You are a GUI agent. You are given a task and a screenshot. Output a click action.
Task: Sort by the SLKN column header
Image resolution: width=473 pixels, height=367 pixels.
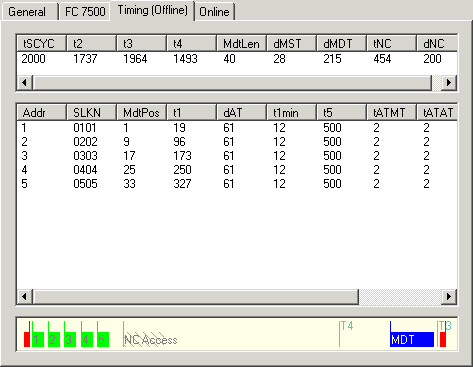point(92,112)
